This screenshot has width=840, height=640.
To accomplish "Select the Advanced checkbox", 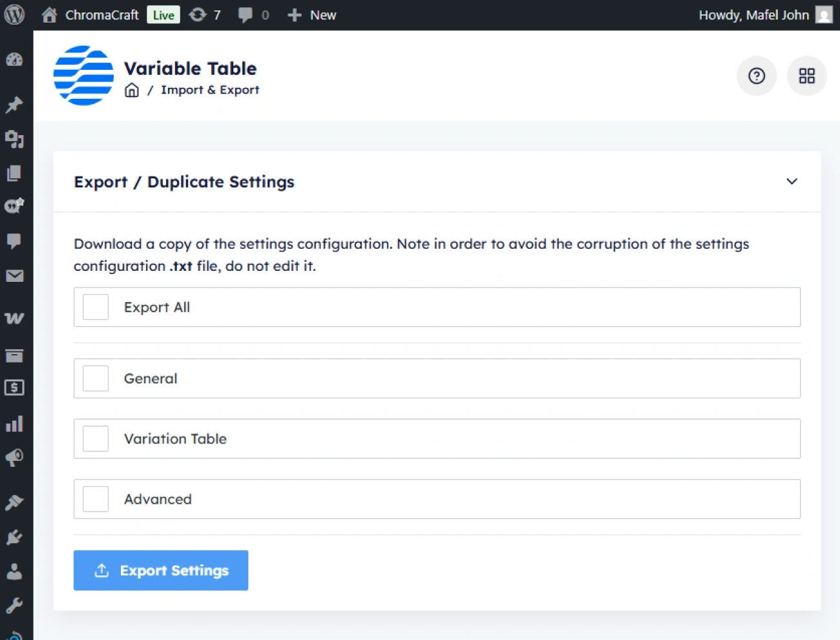I will pyautogui.click(x=96, y=499).
